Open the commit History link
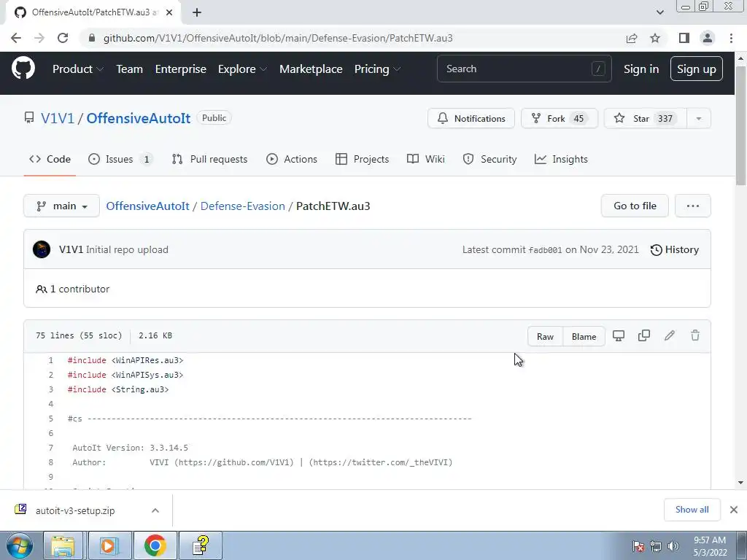 coord(675,249)
